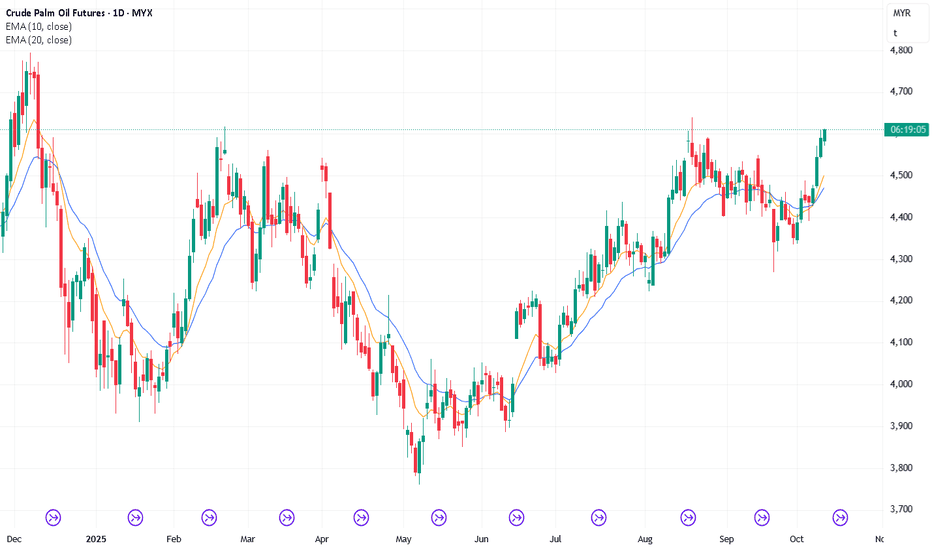
Task: Click the 4,800 price axis label
Action: 903,50
